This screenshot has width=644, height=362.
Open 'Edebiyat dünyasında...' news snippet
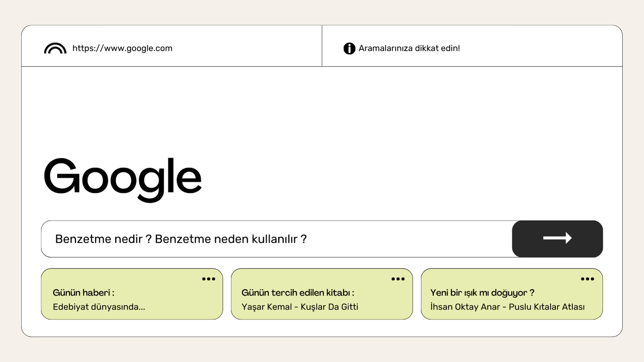pos(99,307)
